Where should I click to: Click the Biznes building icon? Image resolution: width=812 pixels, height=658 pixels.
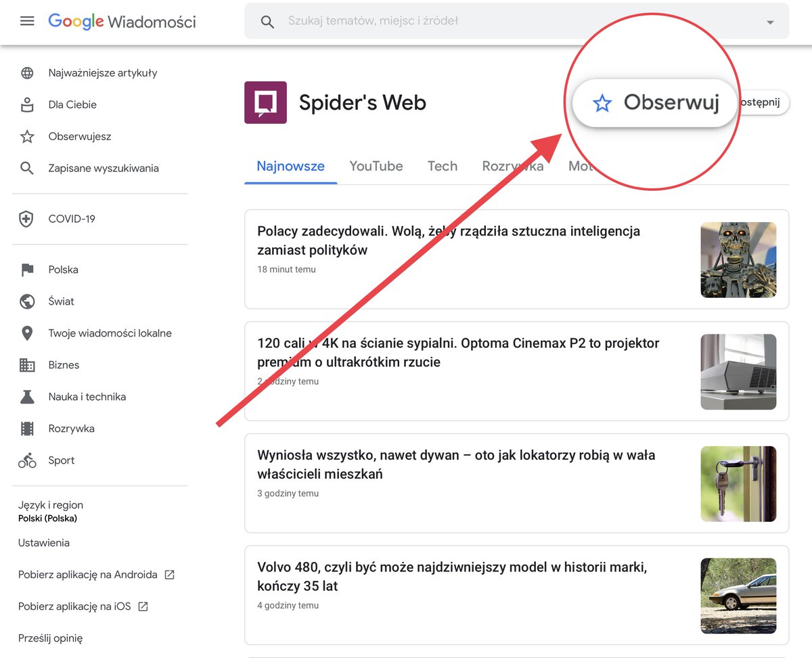coord(27,365)
